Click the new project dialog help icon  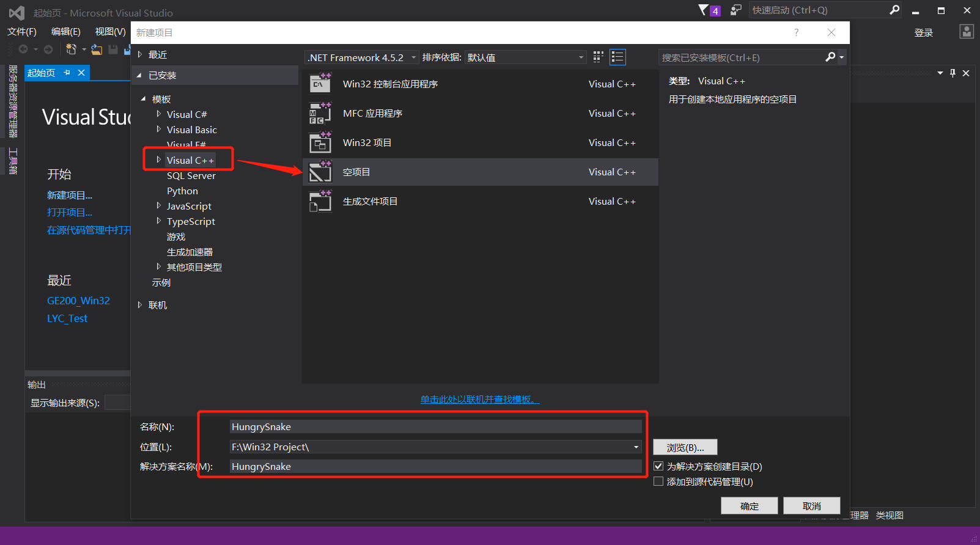pos(796,32)
